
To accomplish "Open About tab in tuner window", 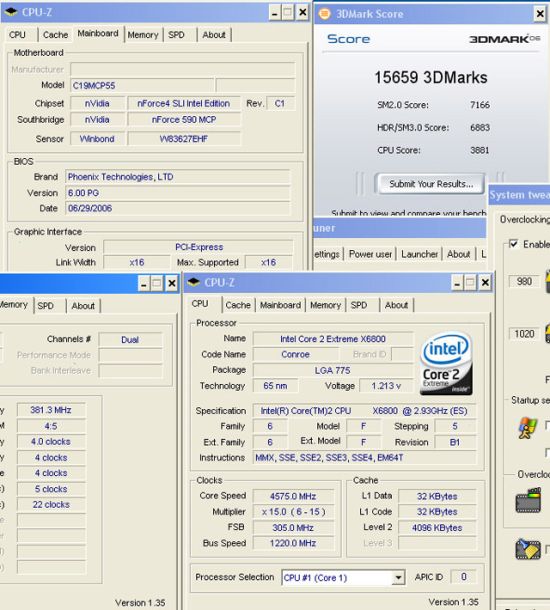I will (x=459, y=254).
